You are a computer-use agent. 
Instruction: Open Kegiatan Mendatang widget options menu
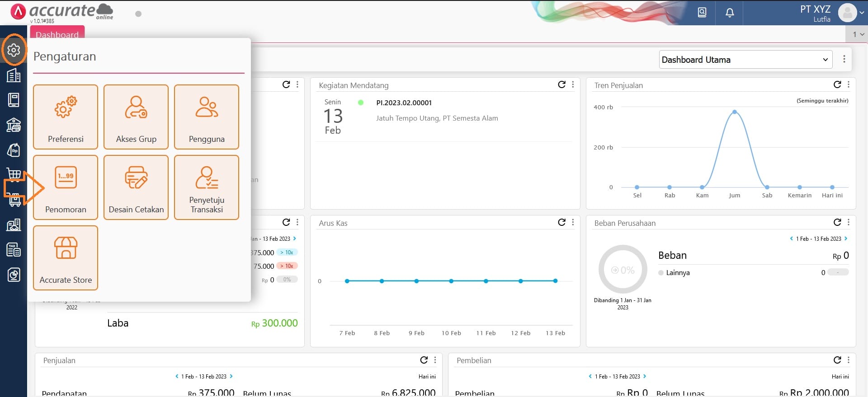573,84
